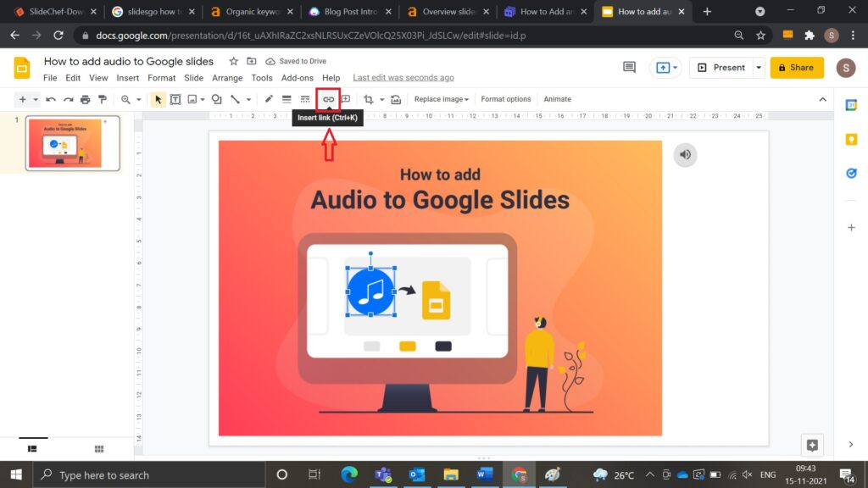Star the presentation title
Screen dimensions: 868x488
pyautogui.click(x=234, y=61)
